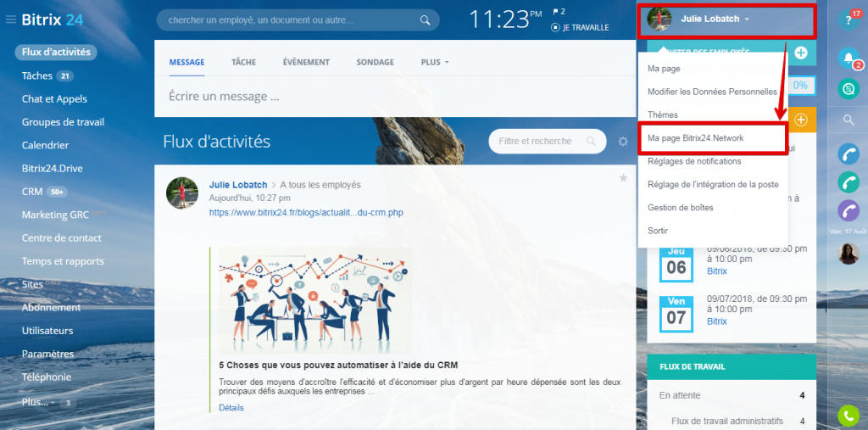Open Julie Lobatch author name in post
The height and width of the screenshot is (430, 868).
[238, 185]
